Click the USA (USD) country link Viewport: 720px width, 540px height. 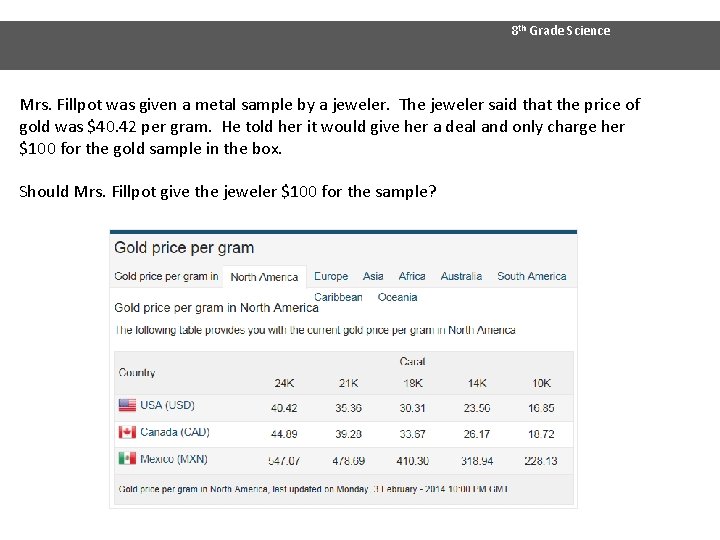coord(167,405)
